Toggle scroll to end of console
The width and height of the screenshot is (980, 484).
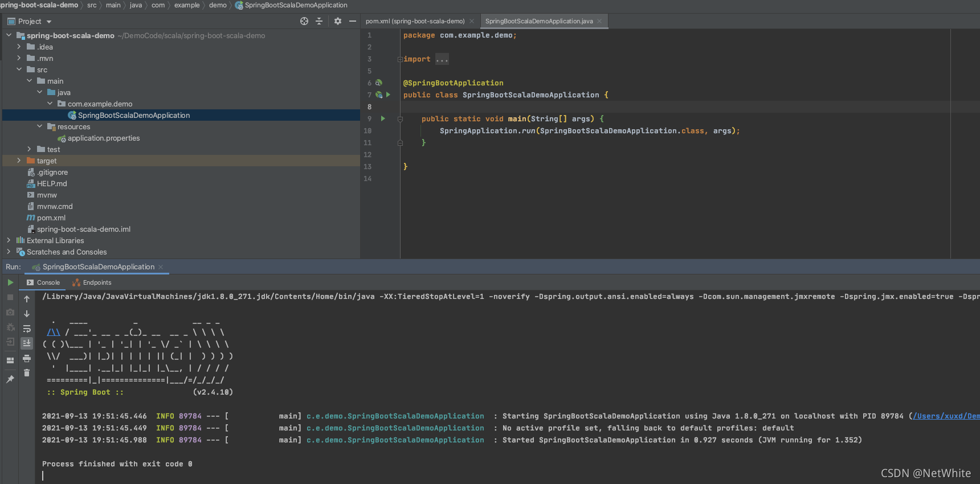coord(27,343)
